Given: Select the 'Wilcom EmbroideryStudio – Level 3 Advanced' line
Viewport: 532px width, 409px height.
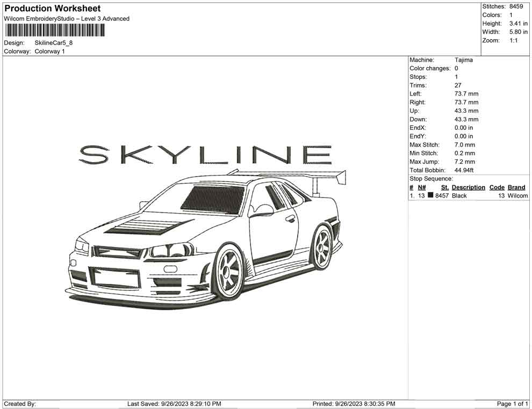Looking at the screenshot, I should tap(67, 19).
